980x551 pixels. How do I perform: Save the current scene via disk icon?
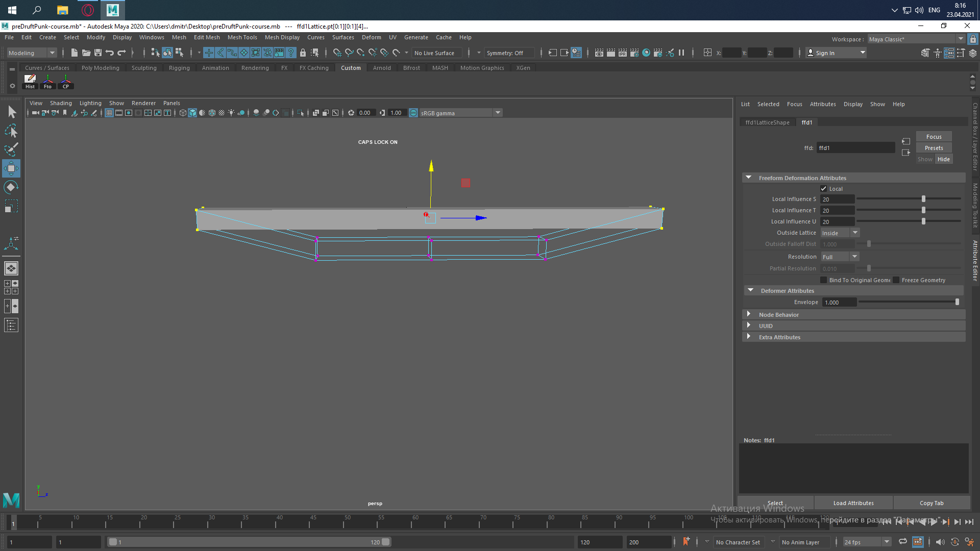coord(98,53)
